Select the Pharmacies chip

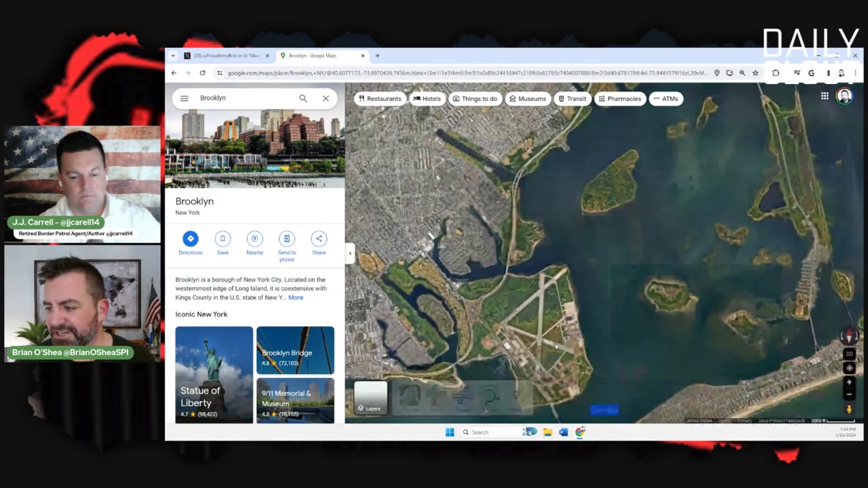point(620,99)
